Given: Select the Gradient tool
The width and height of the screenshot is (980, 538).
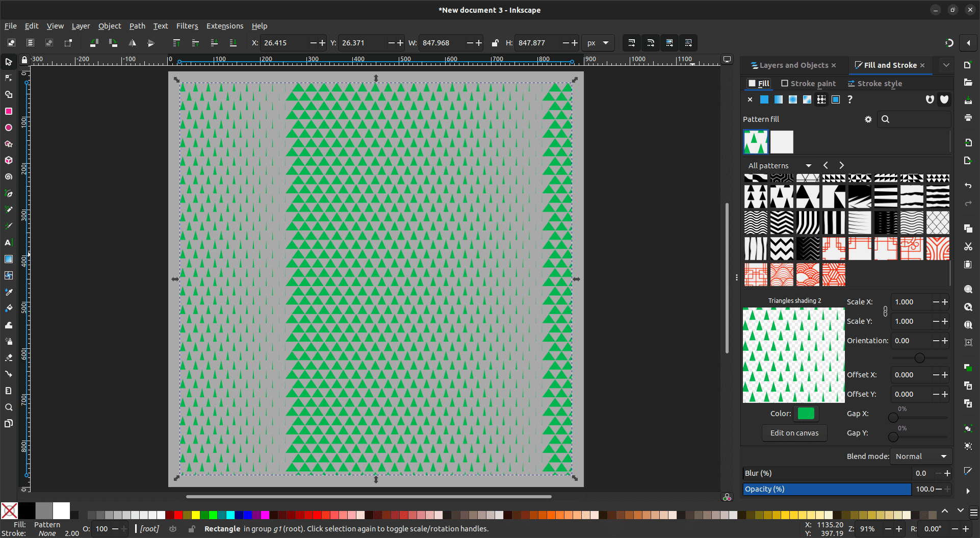Looking at the screenshot, I should (8, 259).
